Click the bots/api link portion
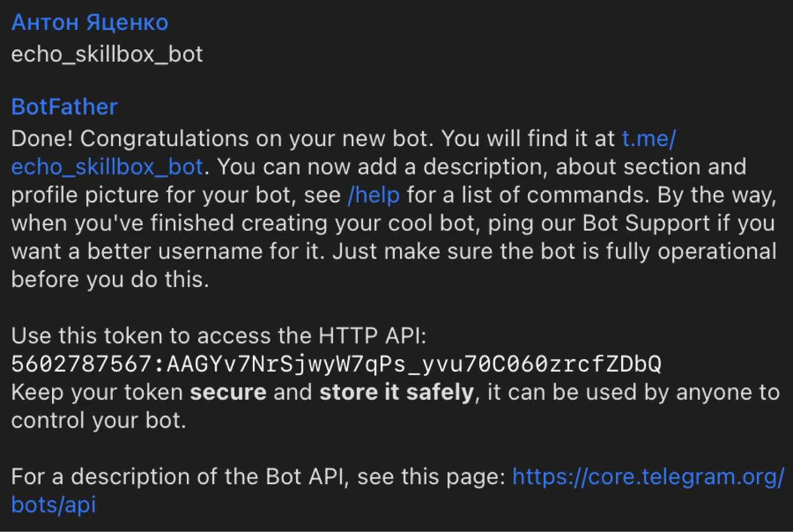The height and width of the screenshot is (532, 793). (54, 505)
